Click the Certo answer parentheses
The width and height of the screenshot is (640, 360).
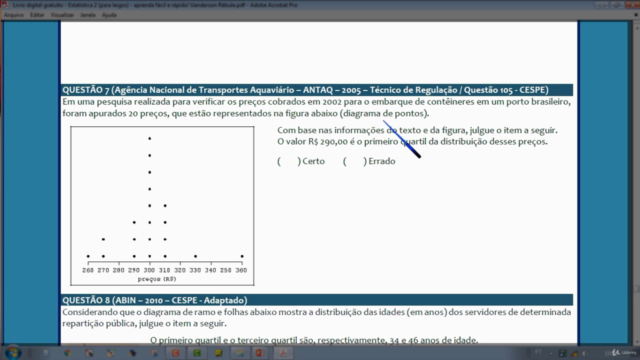click(289, 161)
